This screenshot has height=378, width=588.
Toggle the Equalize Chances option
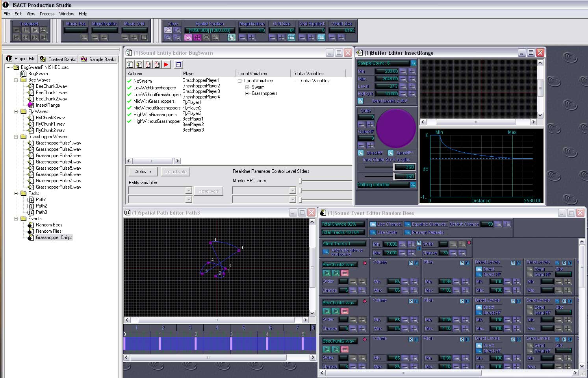pos(408,224)
